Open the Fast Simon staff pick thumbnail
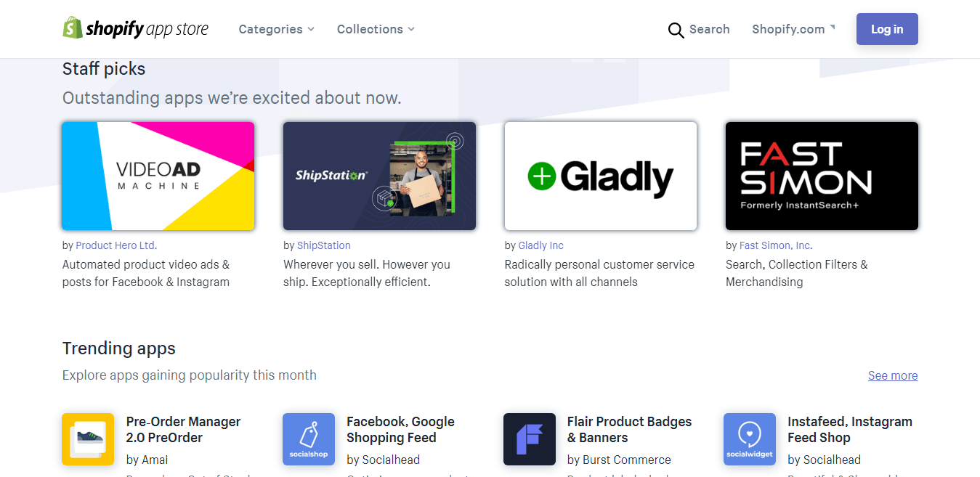 [x=822, y=176]
